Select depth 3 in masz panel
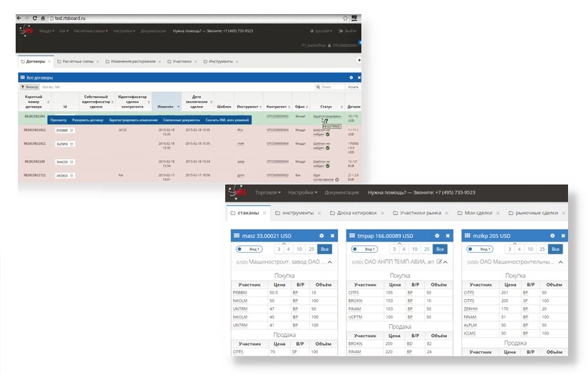 279,249
